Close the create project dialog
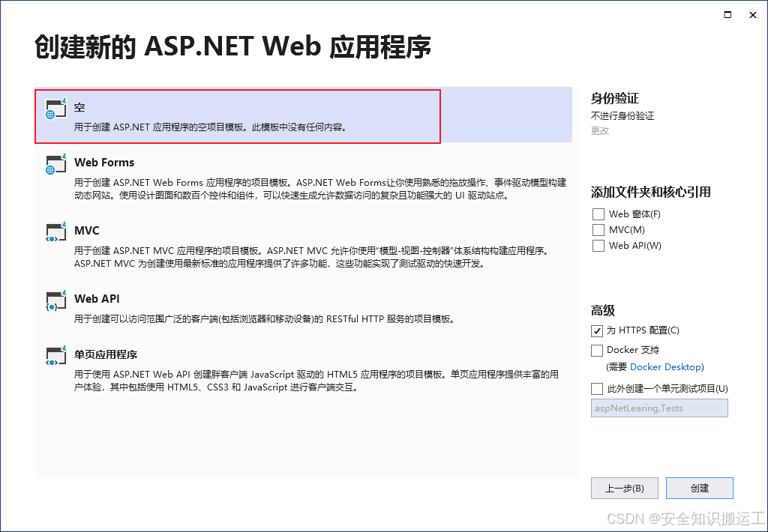This screenshot has height=532, width=768. [x=753, y=15]
